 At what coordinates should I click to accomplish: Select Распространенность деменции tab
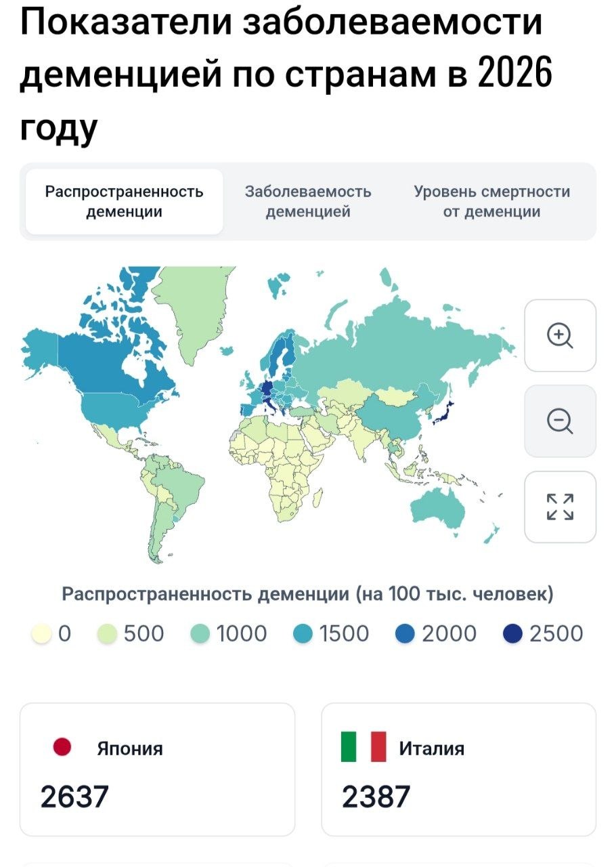pos(125,202)
